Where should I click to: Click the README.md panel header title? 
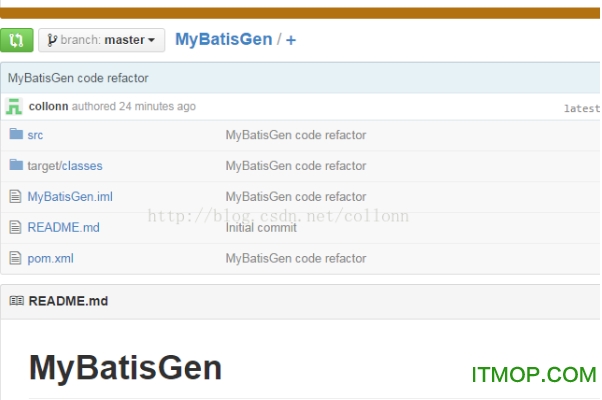pos(68,301)
